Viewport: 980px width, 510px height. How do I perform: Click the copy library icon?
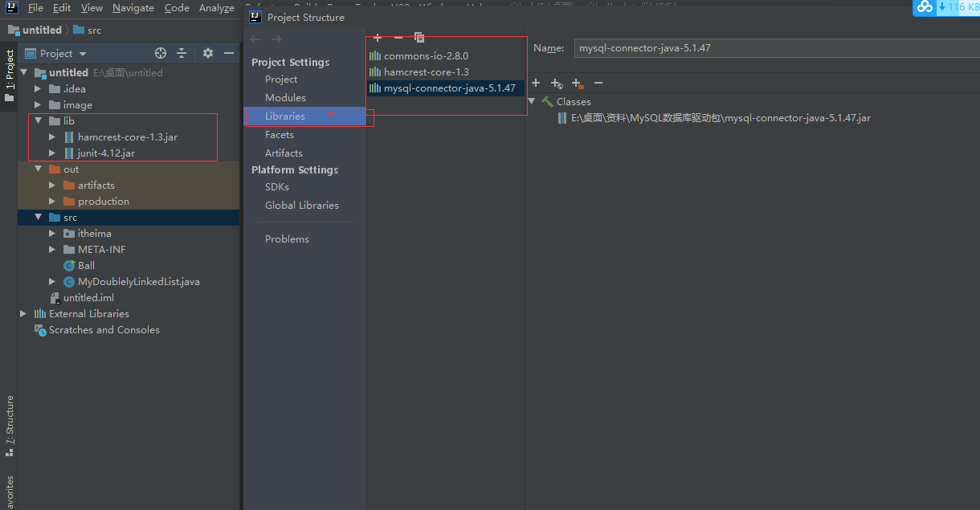[x=419, y=38]
